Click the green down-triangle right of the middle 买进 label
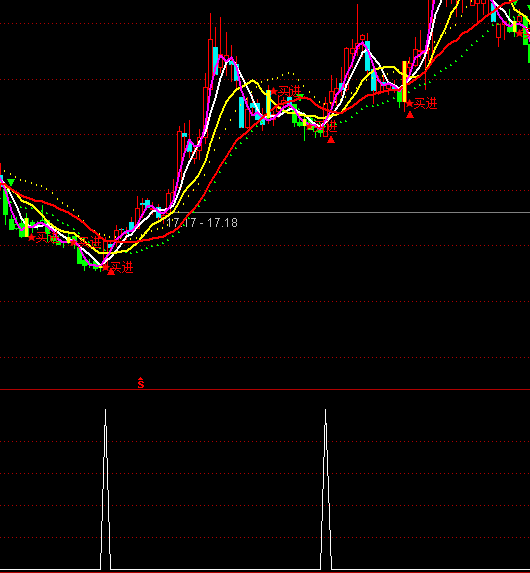 300,97
